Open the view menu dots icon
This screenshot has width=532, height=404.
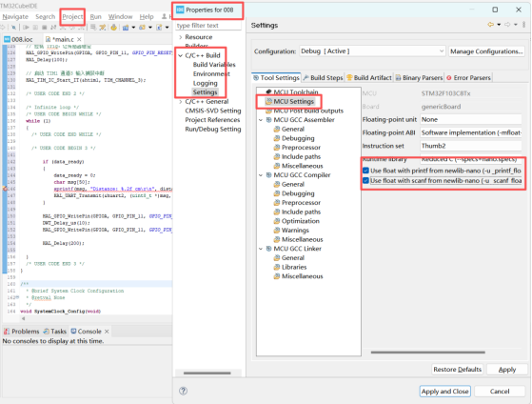click(524, 25)
